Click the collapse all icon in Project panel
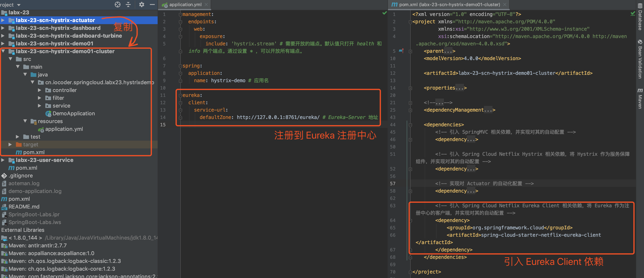The width and height of the screenshot is (644, 278). point(128,4)
